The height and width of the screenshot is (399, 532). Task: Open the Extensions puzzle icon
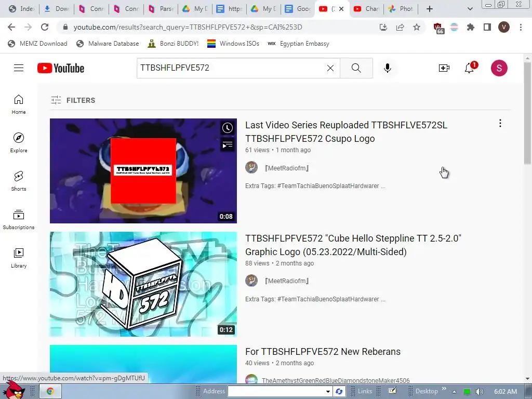(x=471, y=27)
